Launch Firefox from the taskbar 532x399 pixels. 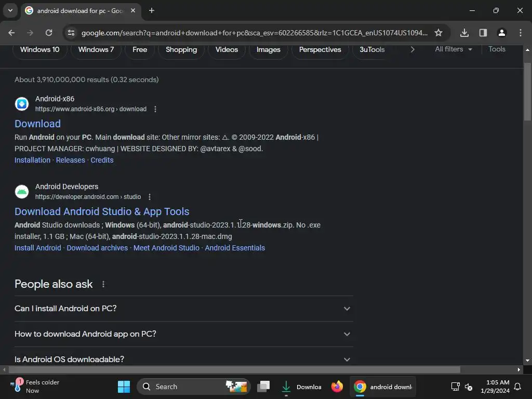337,387
